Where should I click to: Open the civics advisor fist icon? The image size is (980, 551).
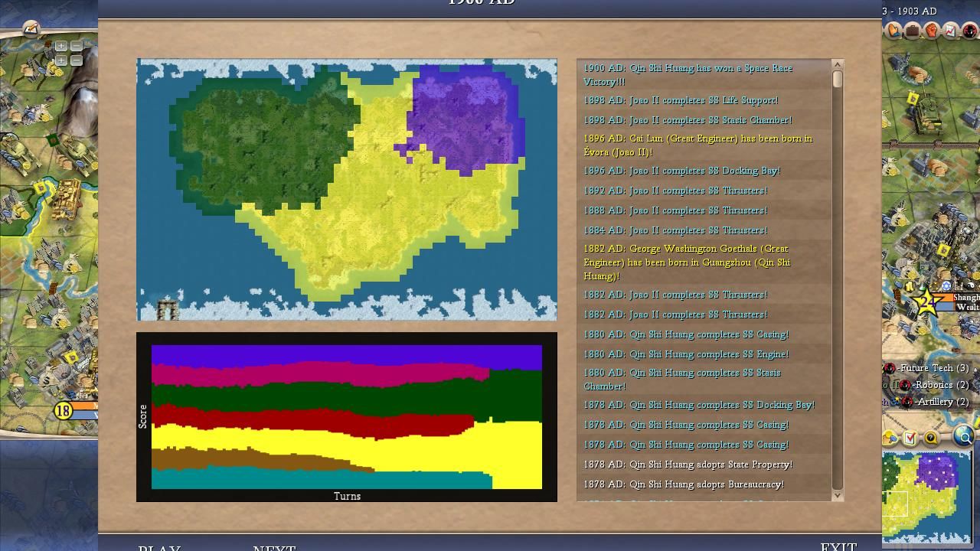932,31
